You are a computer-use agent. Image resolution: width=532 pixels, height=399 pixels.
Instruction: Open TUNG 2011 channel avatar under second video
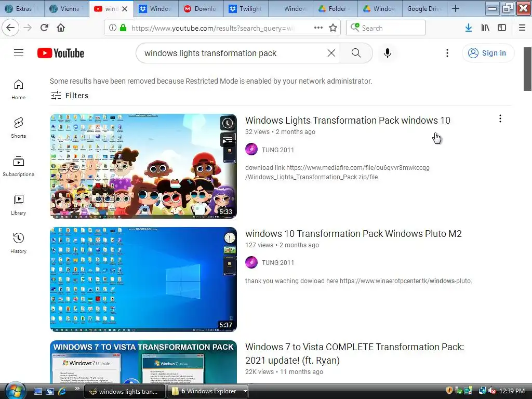(x=251, y=262)
